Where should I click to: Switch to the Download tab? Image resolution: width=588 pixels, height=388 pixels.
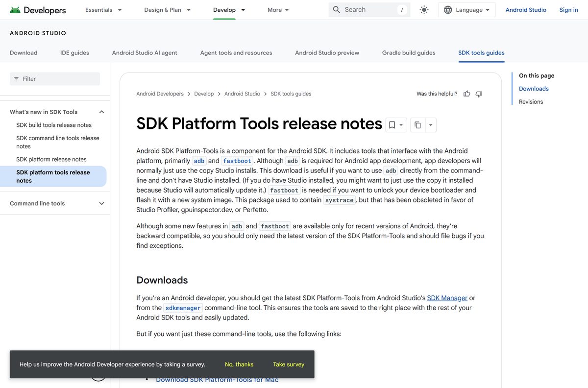24,53
